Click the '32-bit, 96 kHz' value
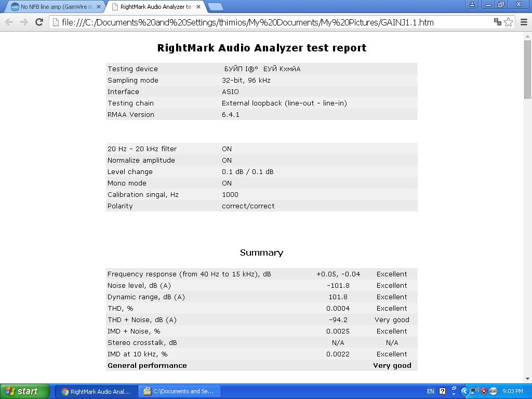 246,81
